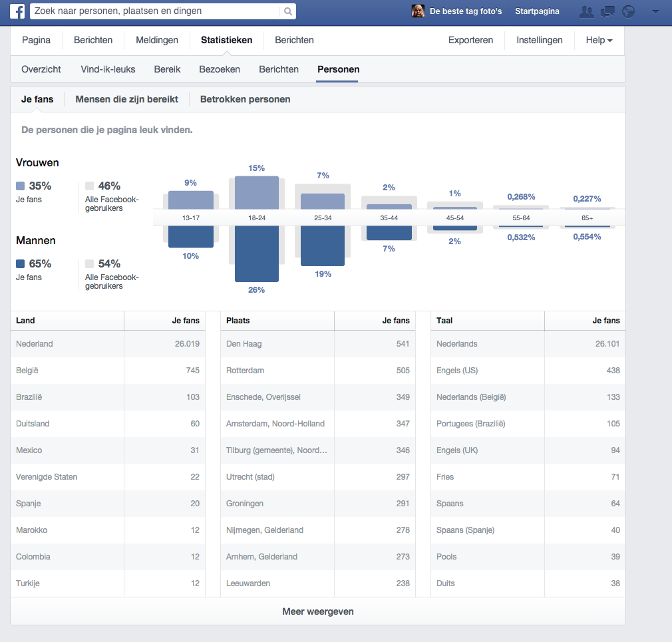
Task: Click the Exporteren button
Action: click(470, 41)
